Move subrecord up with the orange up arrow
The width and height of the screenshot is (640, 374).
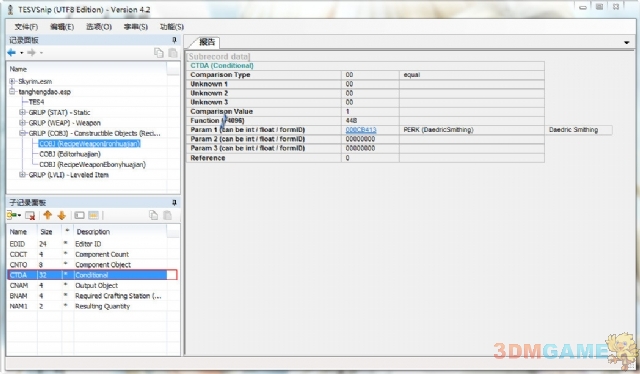[47, 215]
